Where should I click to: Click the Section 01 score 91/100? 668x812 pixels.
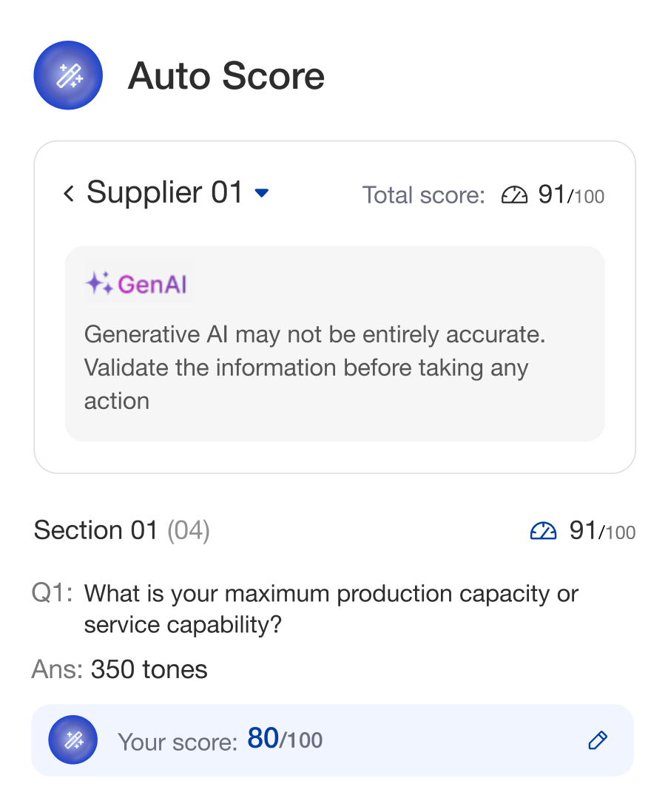pos(601,531)
